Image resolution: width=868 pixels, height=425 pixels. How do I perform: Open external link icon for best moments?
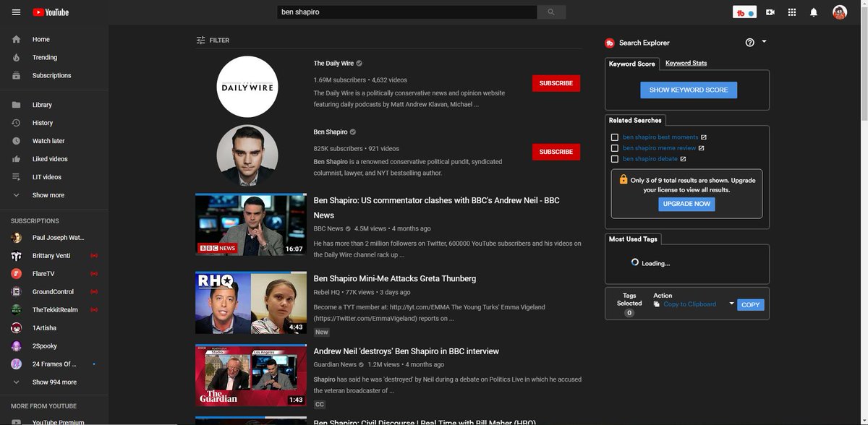click(x=704, y=137)
